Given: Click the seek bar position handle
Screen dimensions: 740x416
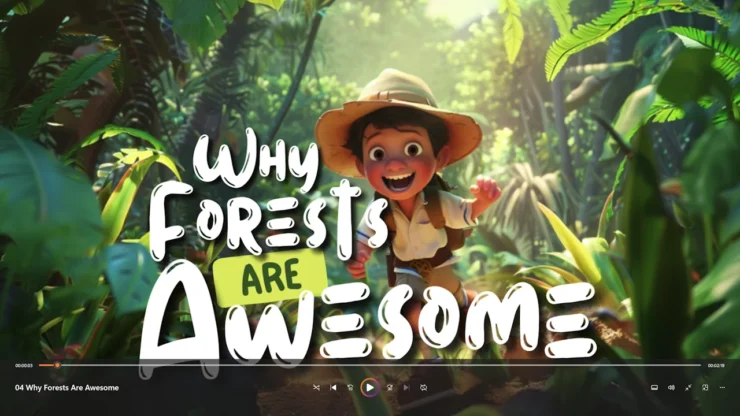Looking at the screenshot, I should click(57, 366).
